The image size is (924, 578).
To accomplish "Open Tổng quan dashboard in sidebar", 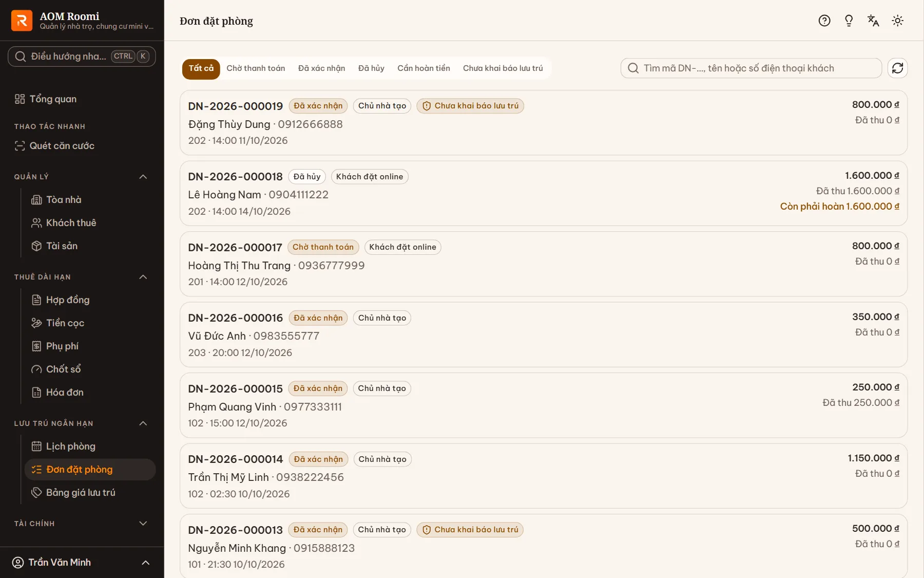I will [82, 99].
